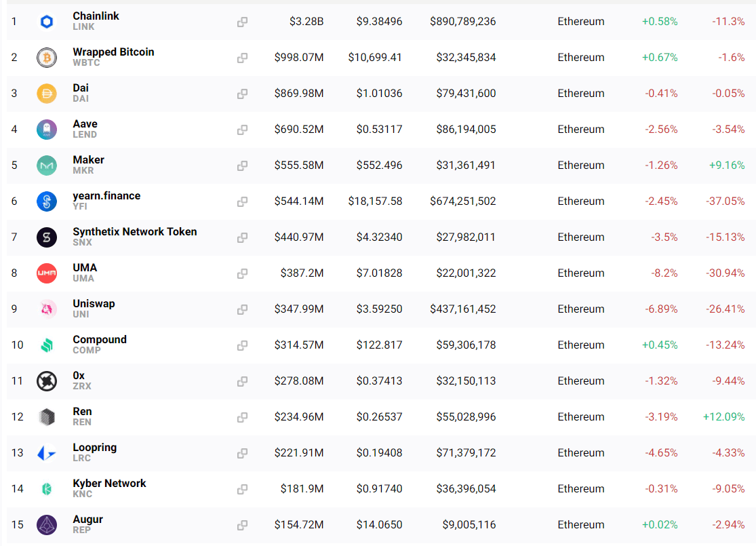
Task: Click the Wrapped Bitcoin coin icon
Action: coord(47,58)
